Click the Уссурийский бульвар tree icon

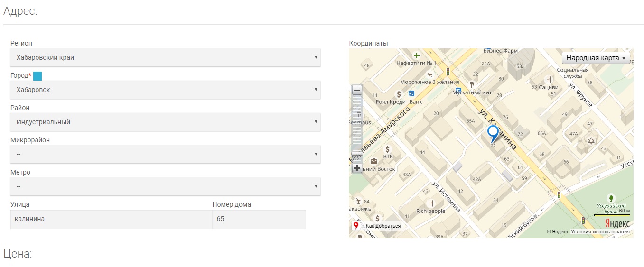[x=611, y=198]
